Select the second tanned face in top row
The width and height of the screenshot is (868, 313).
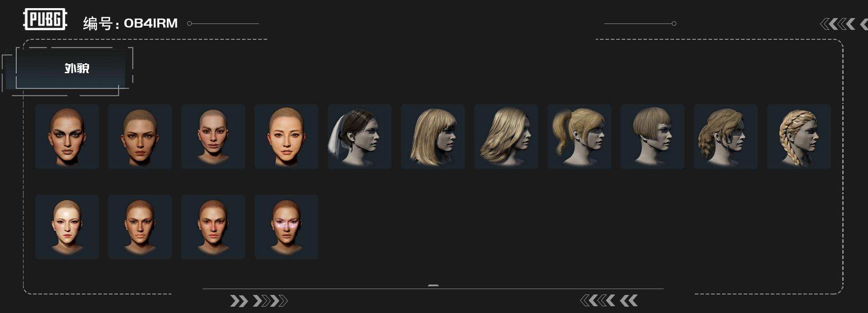pyautogui.click(x=140, y=136)
